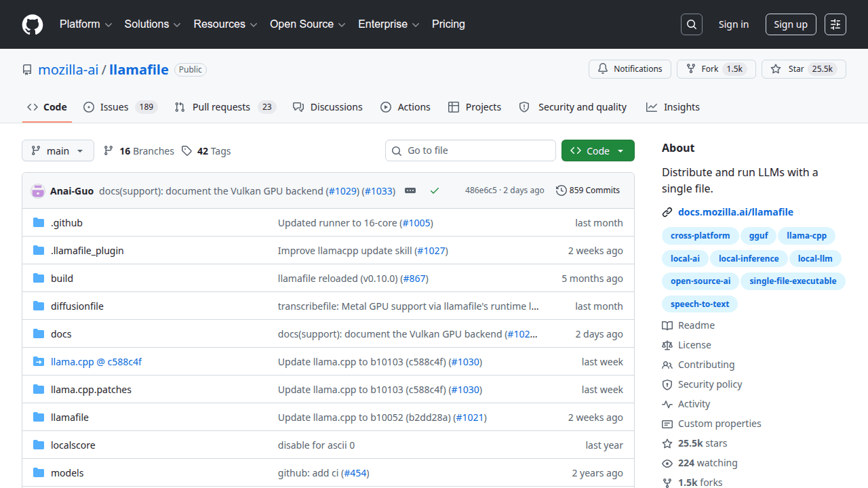Switch to the Insights tab
This screenshot has width=868, height=488.
point(673,107)
